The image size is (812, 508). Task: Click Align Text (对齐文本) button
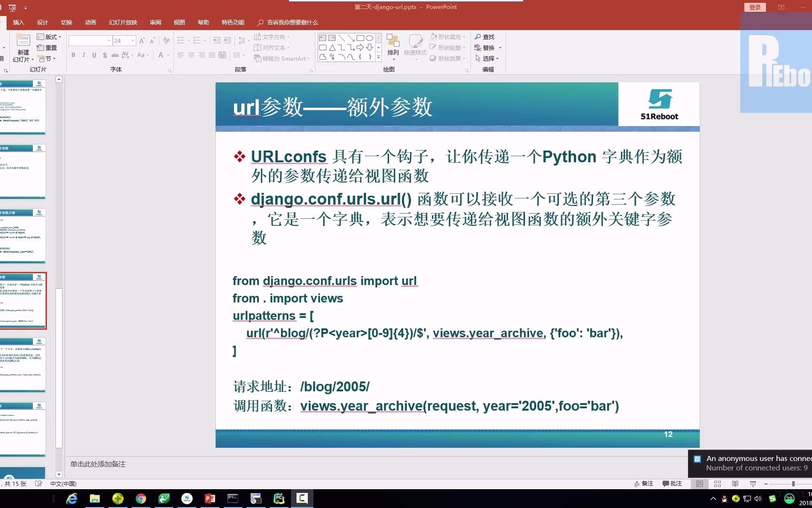click(272, 48)
